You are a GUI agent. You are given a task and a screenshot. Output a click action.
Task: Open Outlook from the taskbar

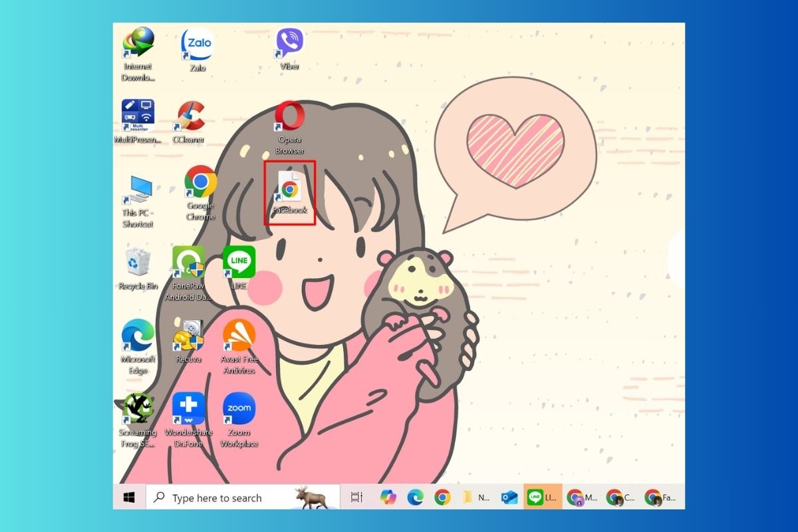[509, 497]
